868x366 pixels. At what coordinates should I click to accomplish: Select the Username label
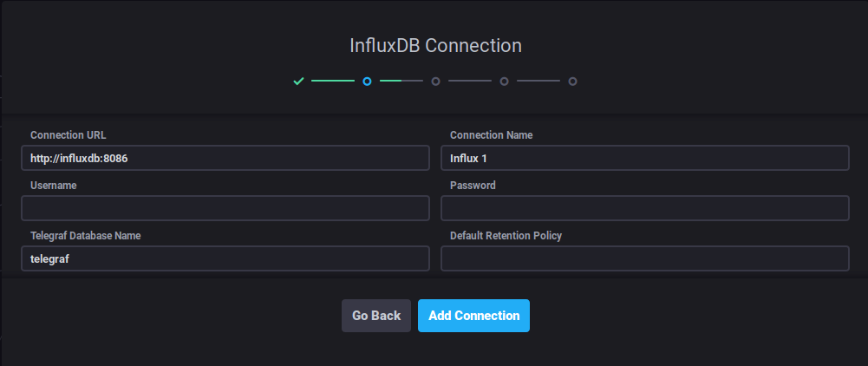coord(54,186)
